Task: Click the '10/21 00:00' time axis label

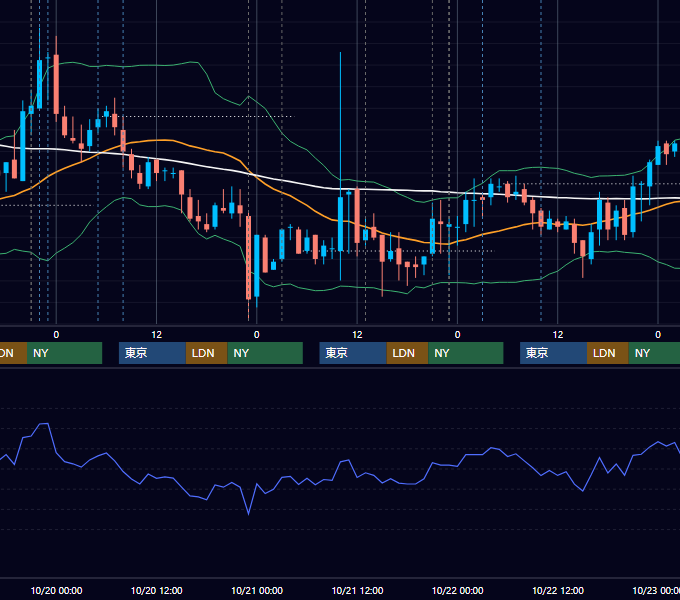Action: tap(257, 590)
